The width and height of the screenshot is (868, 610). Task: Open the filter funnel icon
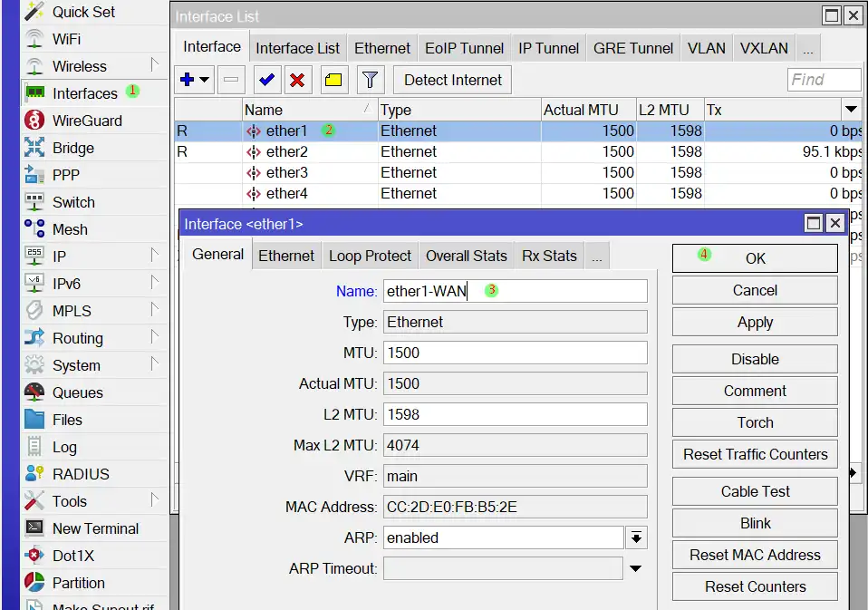point(369,80)
